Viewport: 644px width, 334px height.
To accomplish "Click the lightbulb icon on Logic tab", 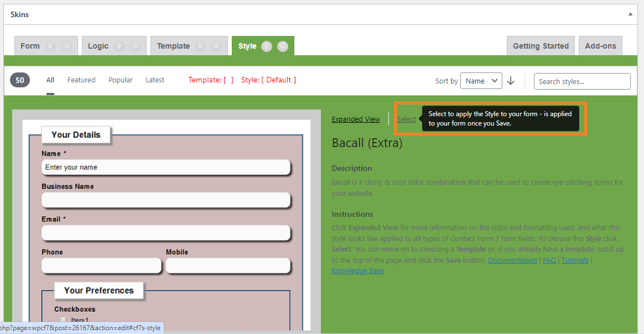I will [118, 46].
